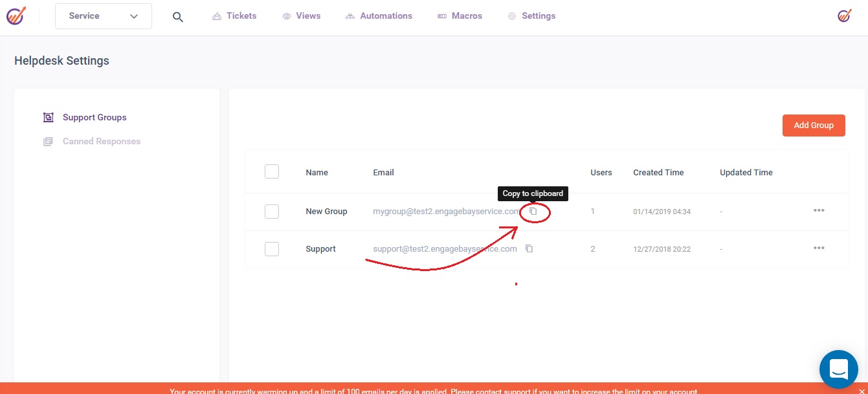This screenshot has width=868, height=394.
Task: Check the New Group row checkbox
Action: [x=272, y=212]
